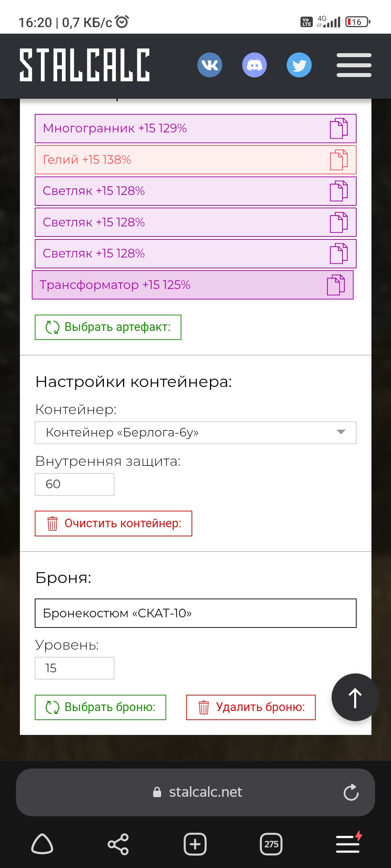391x868 pixels.
Task: Open the browser's new tab button
Action: 195,844
